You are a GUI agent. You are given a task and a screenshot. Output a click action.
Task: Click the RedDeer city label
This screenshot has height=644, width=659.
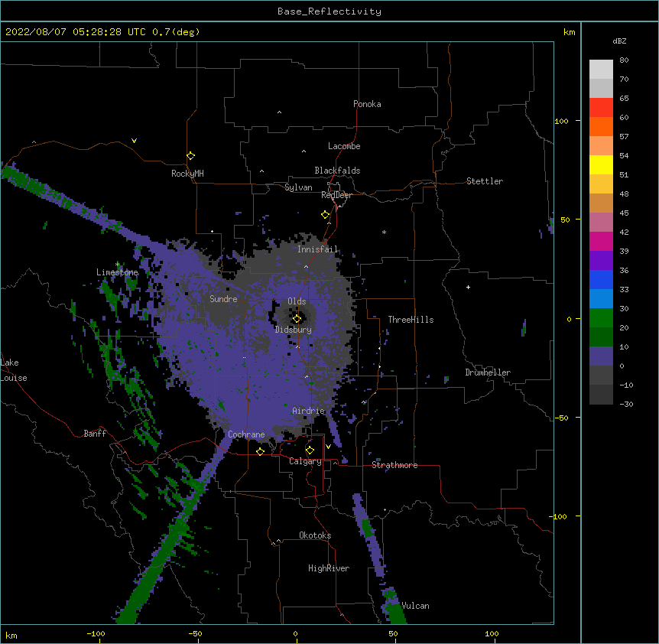[x=336, y=195]
